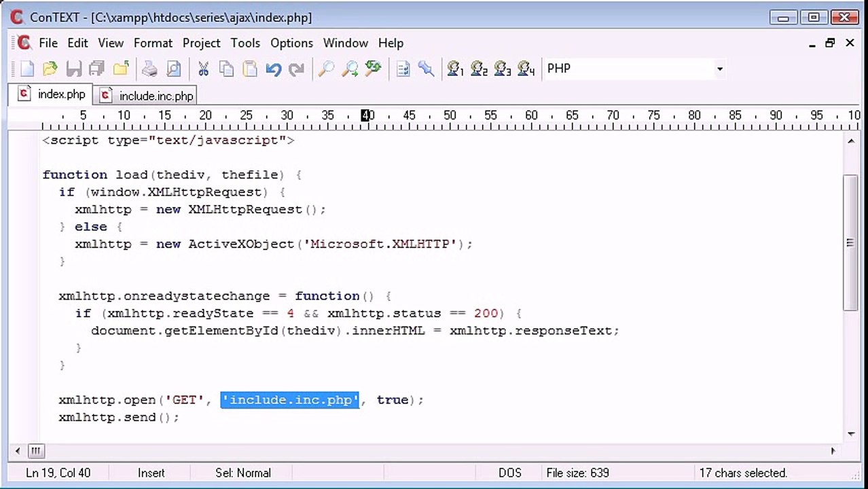Open Print Preview from toolbar
This screenshot has width=868, height=489.
(x=174, y=69)
